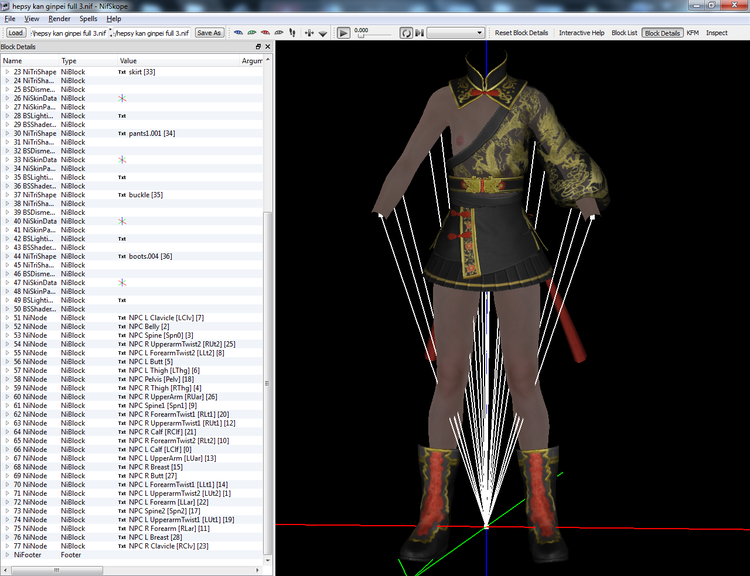Click Txt icon next to boots.004 [36]
The image size is (750, 576).
(122, 256)
